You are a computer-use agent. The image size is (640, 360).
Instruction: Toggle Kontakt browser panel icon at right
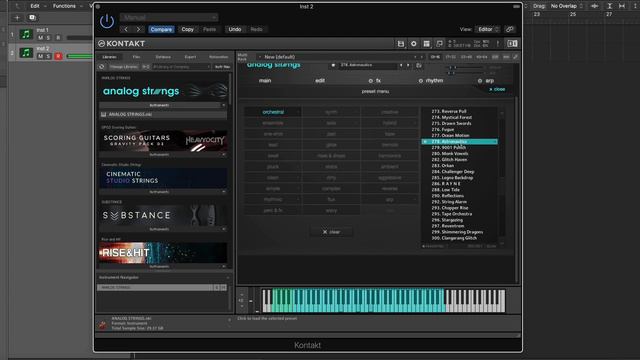tap(512, 44)
